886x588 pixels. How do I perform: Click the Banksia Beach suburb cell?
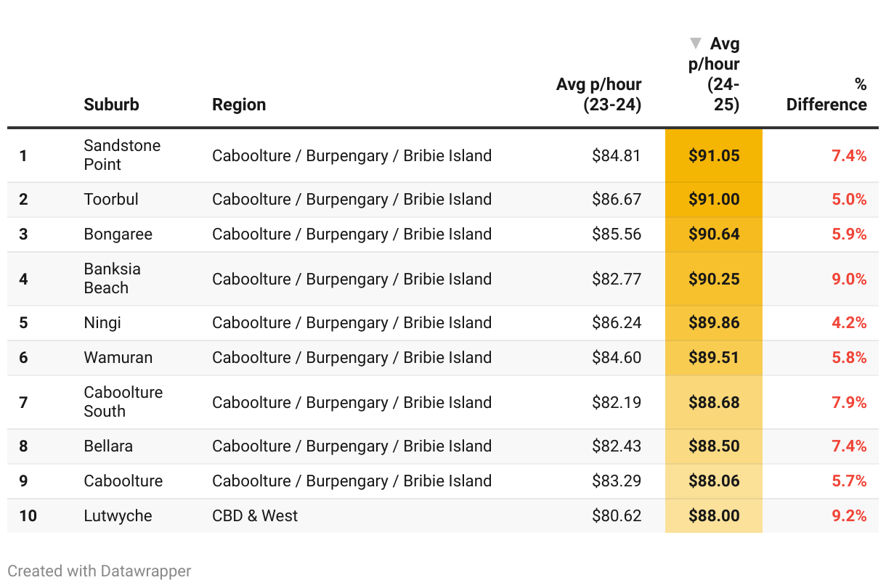112,279
